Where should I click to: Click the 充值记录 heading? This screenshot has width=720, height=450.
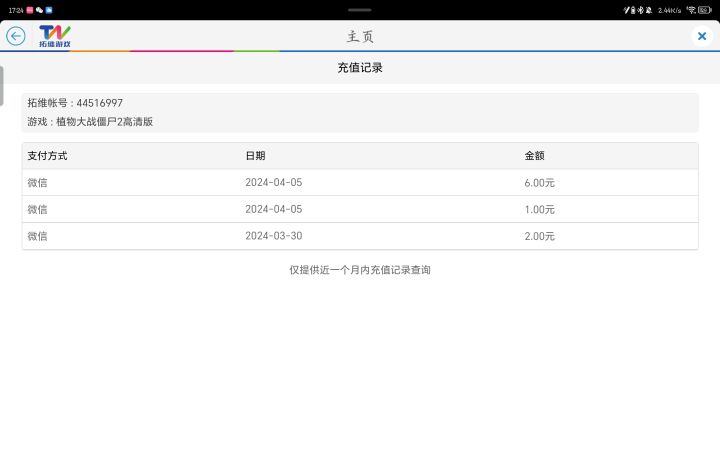tap(360, 68)
